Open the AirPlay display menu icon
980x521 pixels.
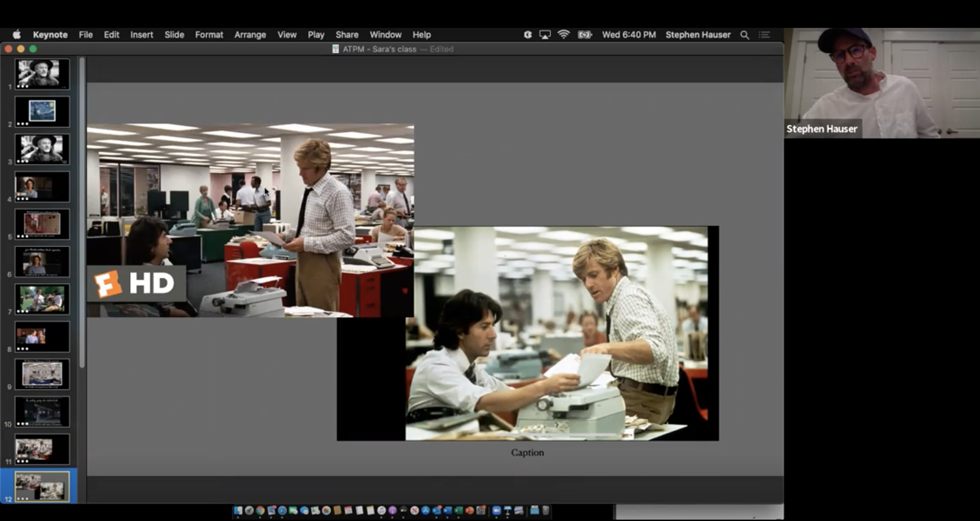tap(545, 35)
